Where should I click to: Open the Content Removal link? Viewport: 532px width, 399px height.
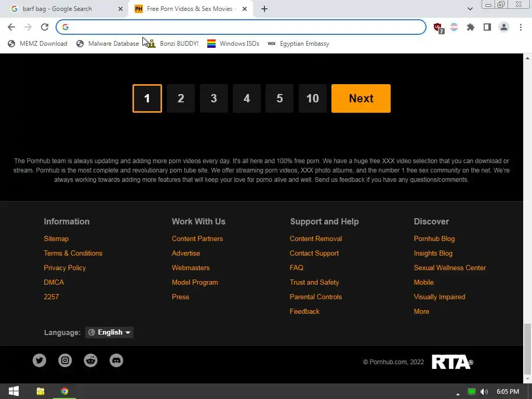coord(316,239)
